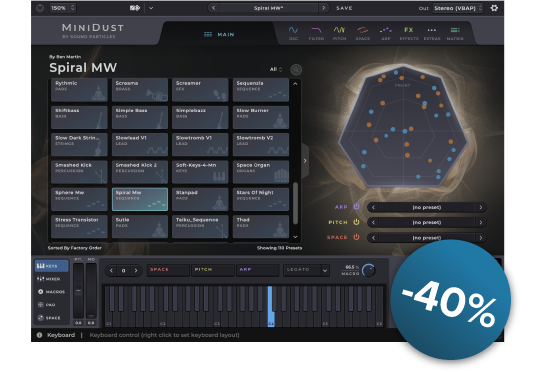Toggle the PITCH power button

pos(357,222)
